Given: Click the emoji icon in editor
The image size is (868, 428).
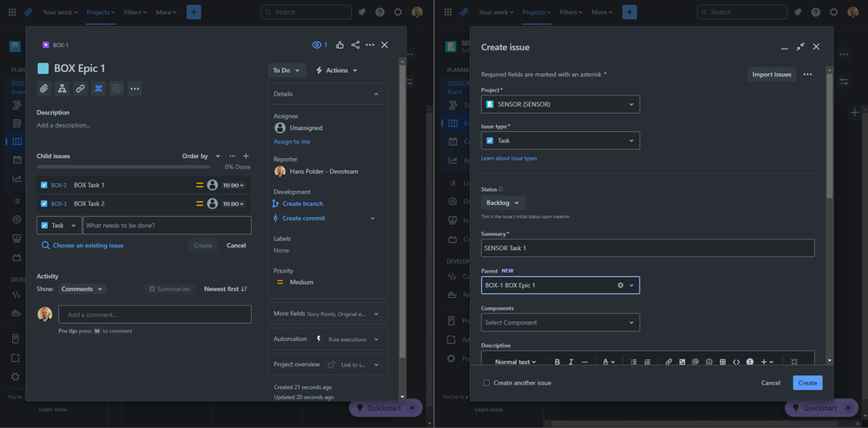Looking at the screenshot, I should tap(709, 362).
